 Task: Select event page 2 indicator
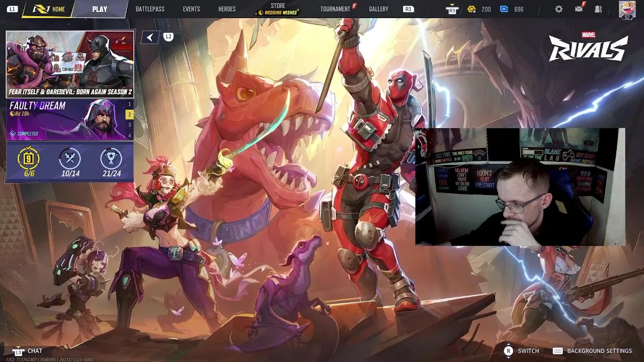(x=129, y=115)
